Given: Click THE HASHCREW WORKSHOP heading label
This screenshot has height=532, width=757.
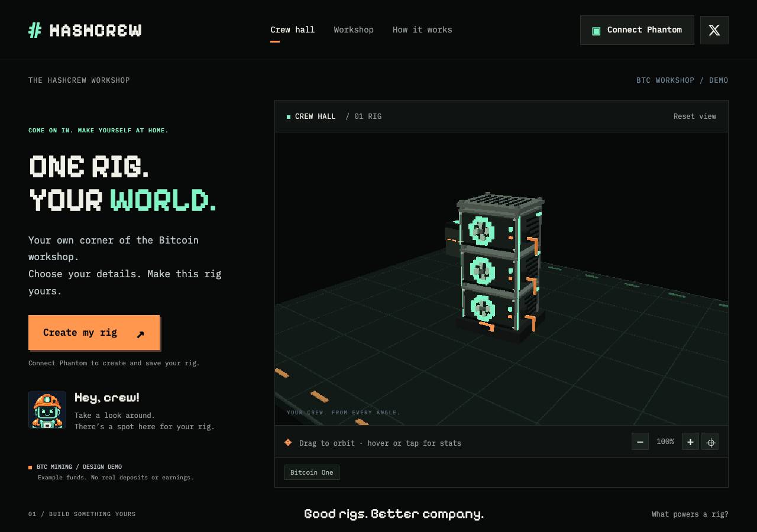Looking at the screenshot, I should click(79, 80).
